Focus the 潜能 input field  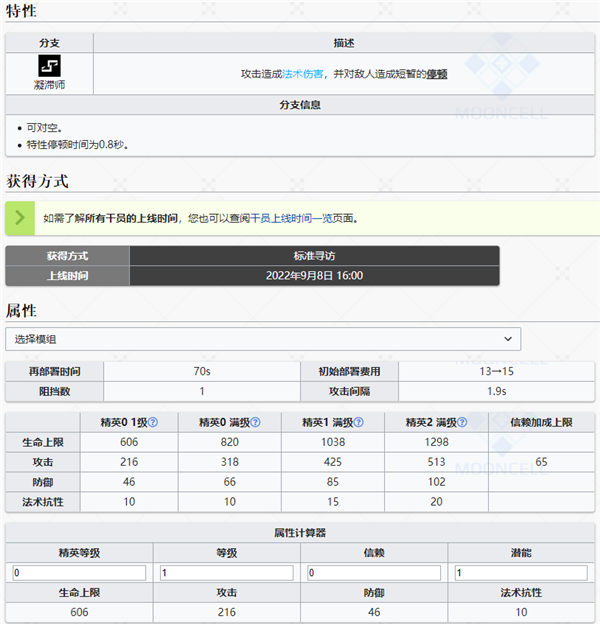(521, 573)
